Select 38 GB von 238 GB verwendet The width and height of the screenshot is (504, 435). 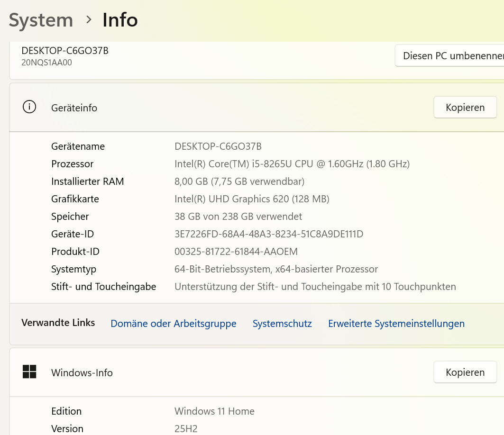238,216
